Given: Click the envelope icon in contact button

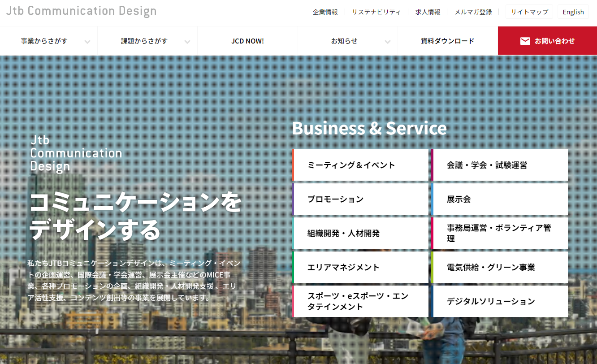Looking at the screenshot, I should pos(525,41).
